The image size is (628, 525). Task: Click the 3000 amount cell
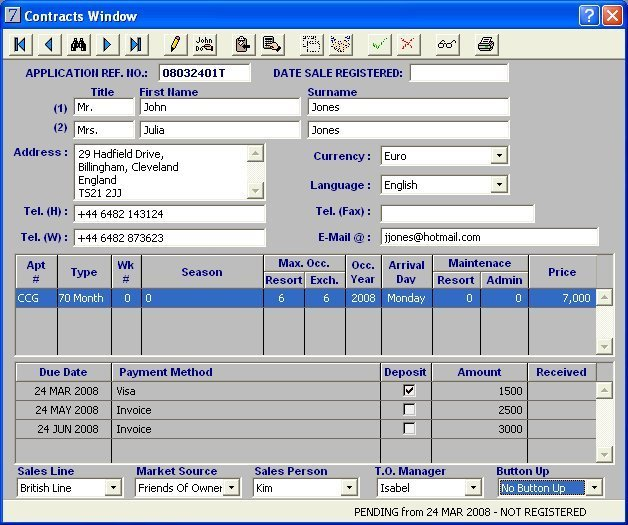[x=479, y=429]
